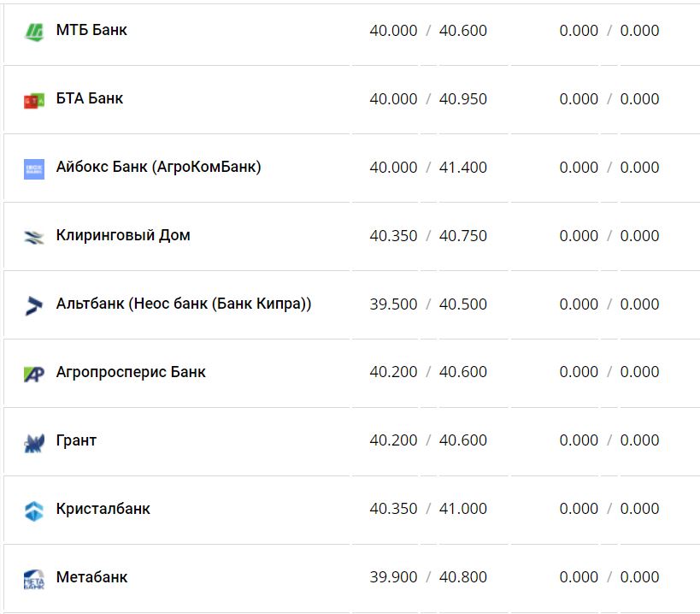The width and height of the screenshot is (700, 614).
Task: Select Айбокс Банк (АгроКомБанк) name
Action: click(158, 167)
